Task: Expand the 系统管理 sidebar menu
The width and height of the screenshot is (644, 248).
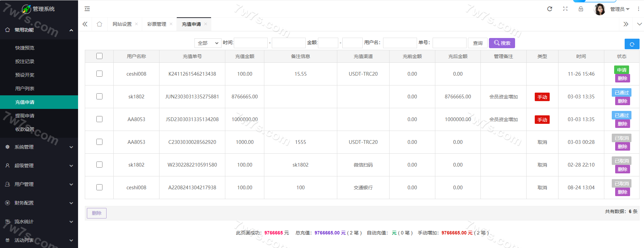Action: pyautogui.click(x=39, y=147)
